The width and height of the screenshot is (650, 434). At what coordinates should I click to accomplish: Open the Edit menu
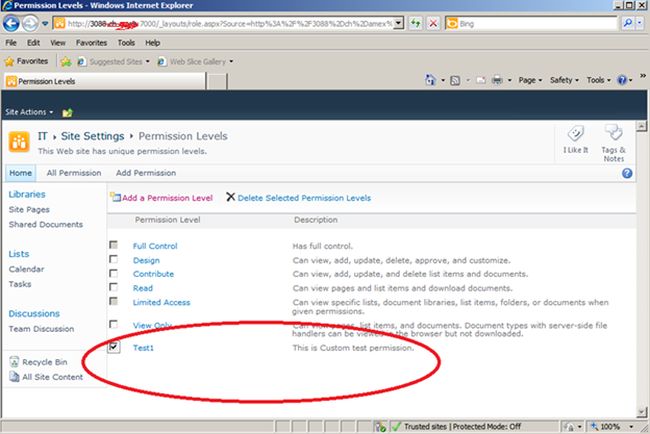(33, 43)
